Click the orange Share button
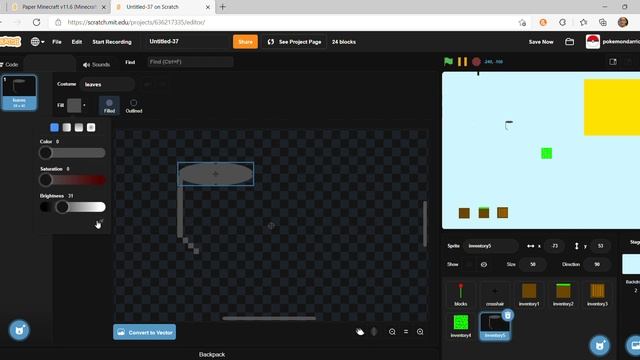This screenshot has height=360, width=640. [x=245, y=42]
